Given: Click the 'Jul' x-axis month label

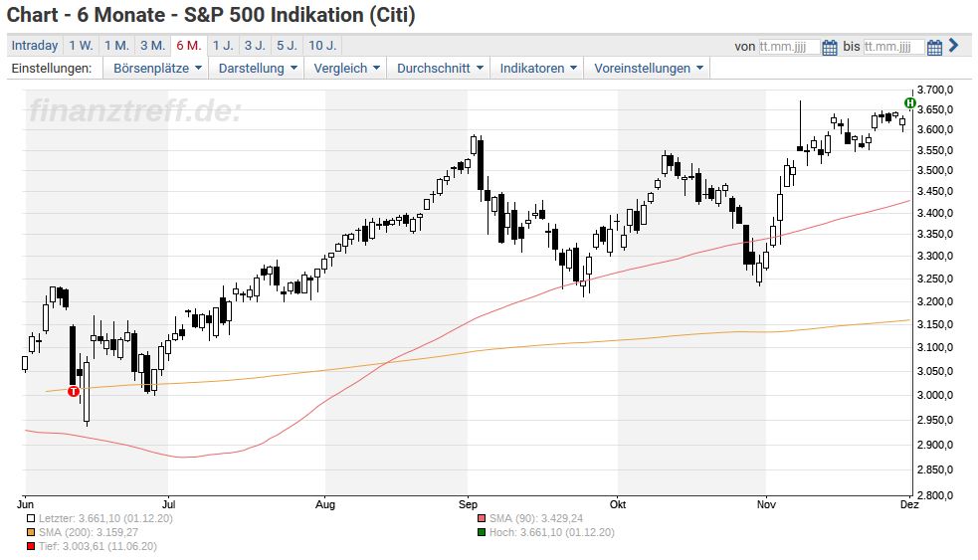Looking at the screenshot, I should [168, 504].
